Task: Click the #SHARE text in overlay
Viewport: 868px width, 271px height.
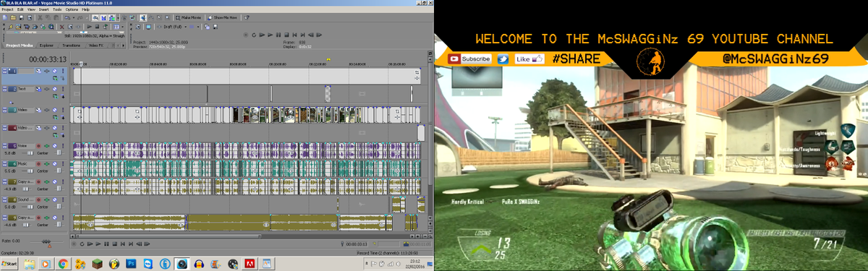Action: click(576, 59)
